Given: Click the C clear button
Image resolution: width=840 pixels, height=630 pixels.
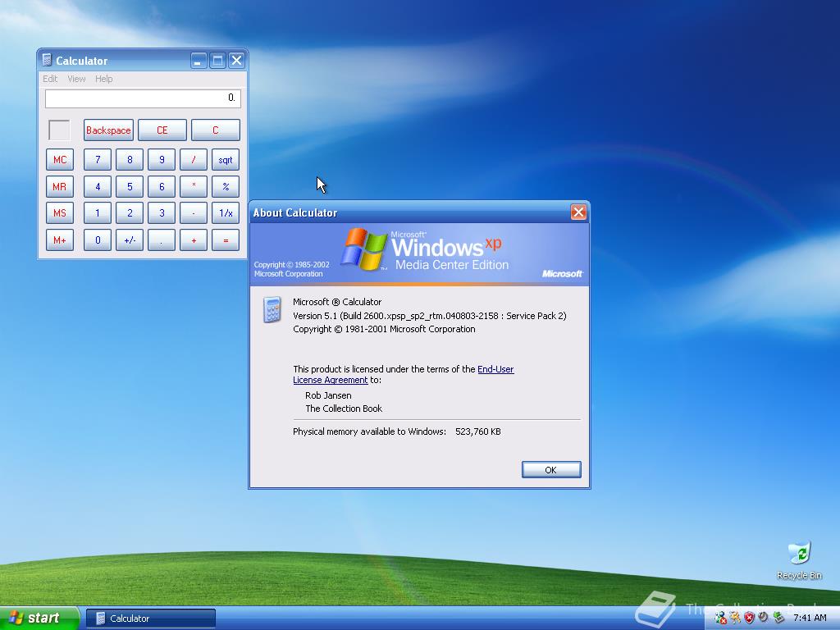Looking at the screenshot, I should coord(216,130).
